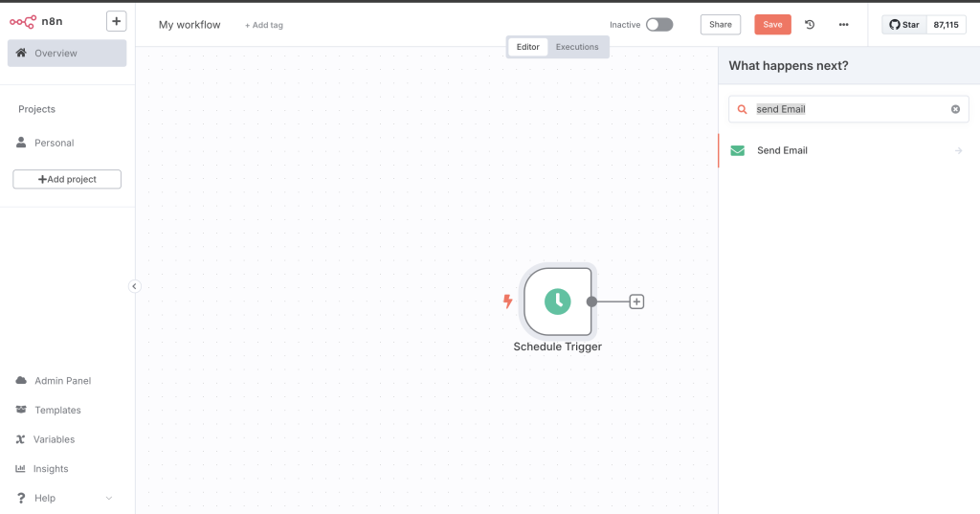
Task: Open the Templates page in sidebar
Action: pyautogui.click(x=57, y=410)
